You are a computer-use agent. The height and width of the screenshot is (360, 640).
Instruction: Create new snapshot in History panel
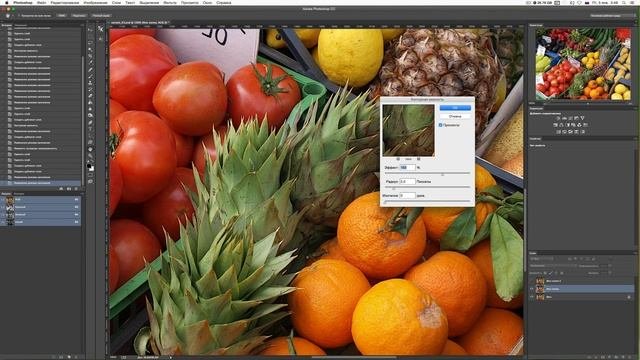[x=69, y=189]
